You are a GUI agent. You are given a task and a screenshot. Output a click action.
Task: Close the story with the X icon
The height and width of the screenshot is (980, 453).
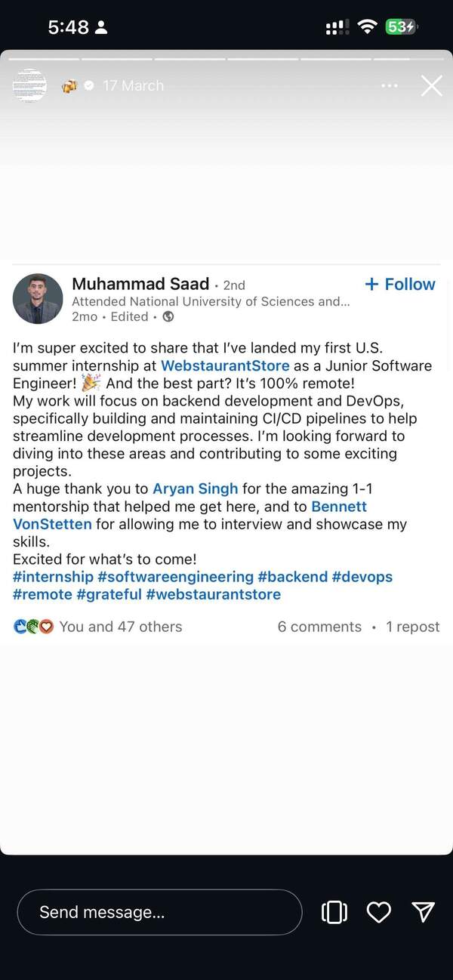[x=431, y=86]
